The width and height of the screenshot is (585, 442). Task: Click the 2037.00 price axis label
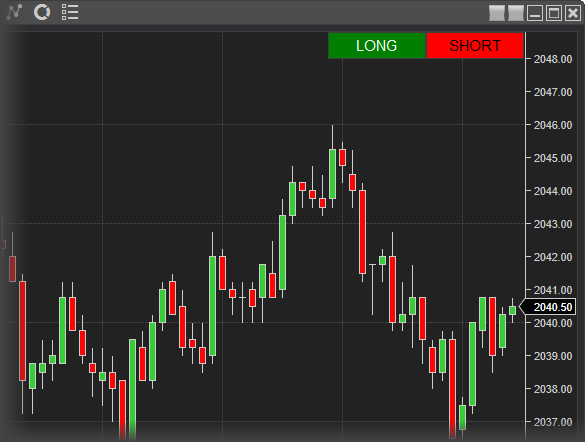click(x=553, y=422)
